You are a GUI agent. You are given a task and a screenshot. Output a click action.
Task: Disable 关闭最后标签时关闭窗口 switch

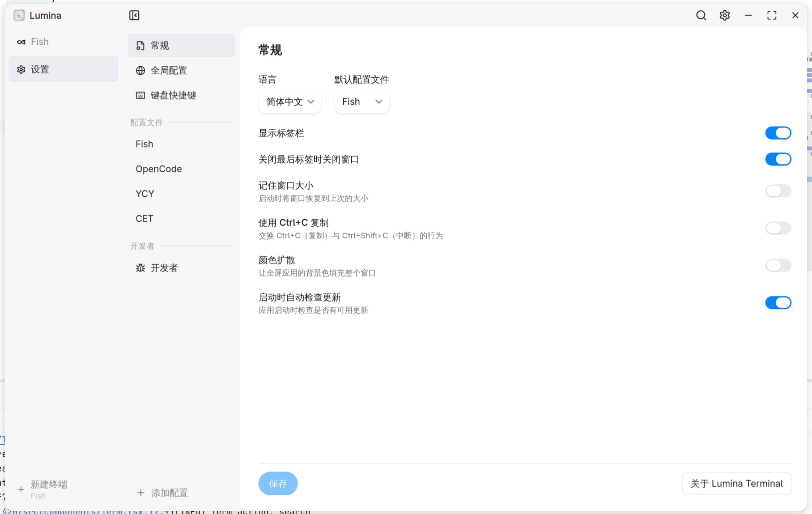click(778, 159)
